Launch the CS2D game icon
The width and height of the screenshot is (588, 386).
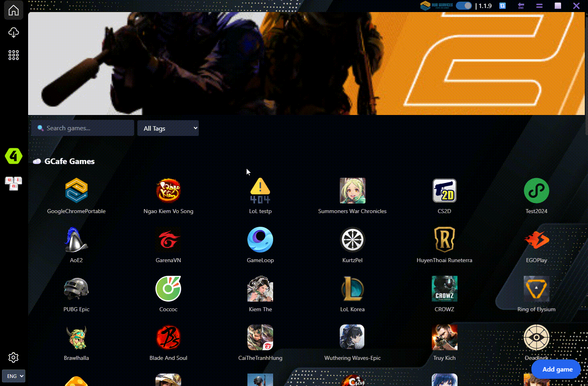pos(444,191)
